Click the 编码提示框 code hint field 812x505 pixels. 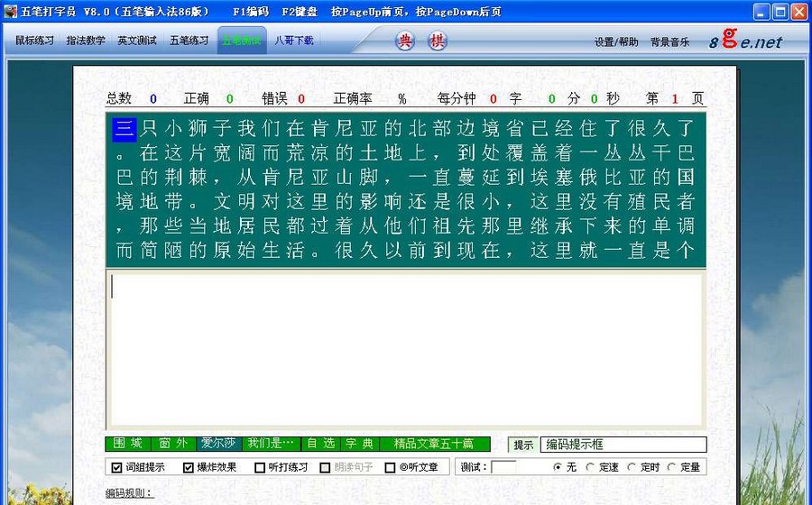point(623,445)
